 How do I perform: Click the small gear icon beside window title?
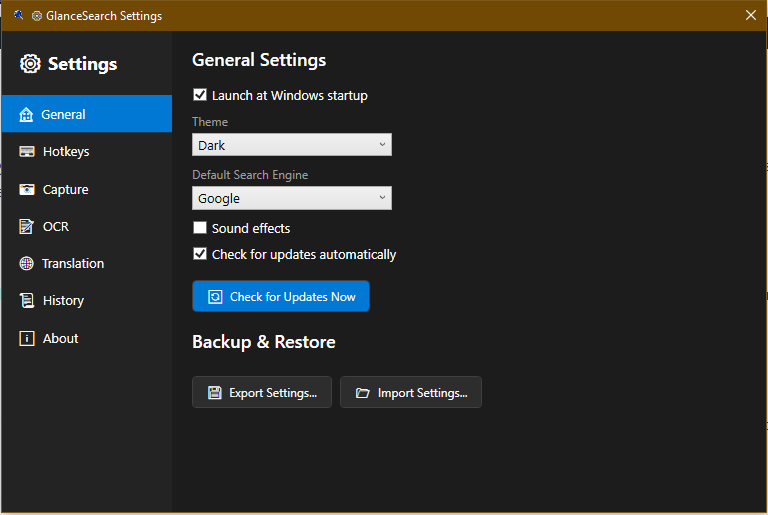[37, 16]
